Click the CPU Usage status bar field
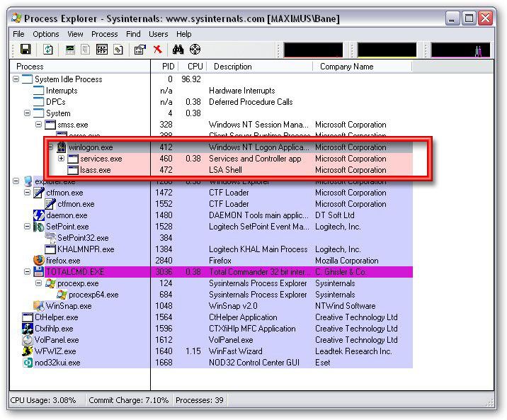This screenshot has width=507, height=420. [47, 400]
